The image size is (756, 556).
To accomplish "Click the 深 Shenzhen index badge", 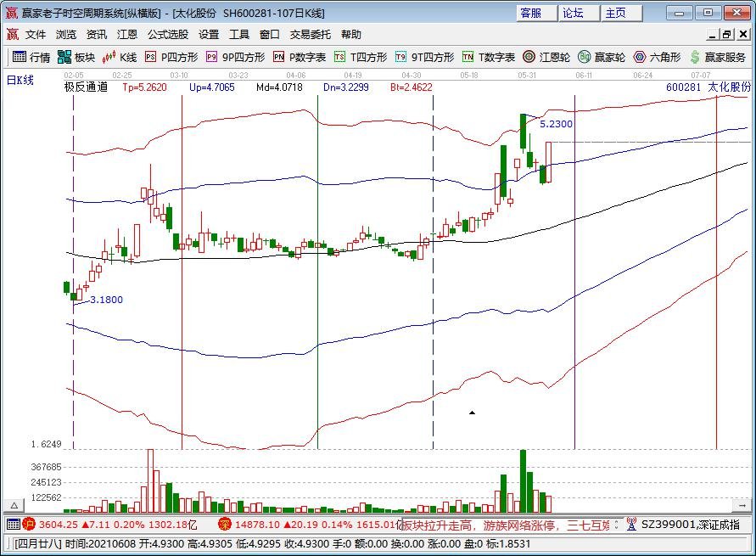I will [x=224, y=525].
